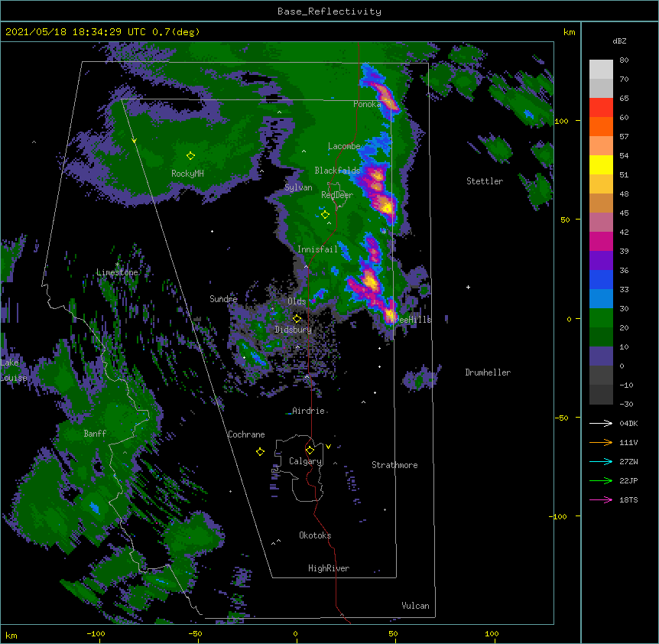Select the Lacombe town label
Image resolution: width=659 pixels, height=644 pixels.
point(344,146)
